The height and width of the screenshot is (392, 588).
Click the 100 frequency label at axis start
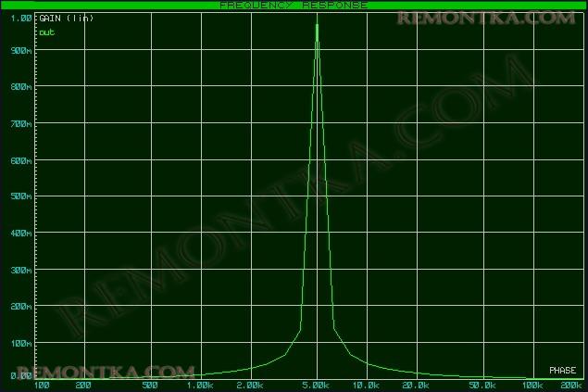pos(43,385)
